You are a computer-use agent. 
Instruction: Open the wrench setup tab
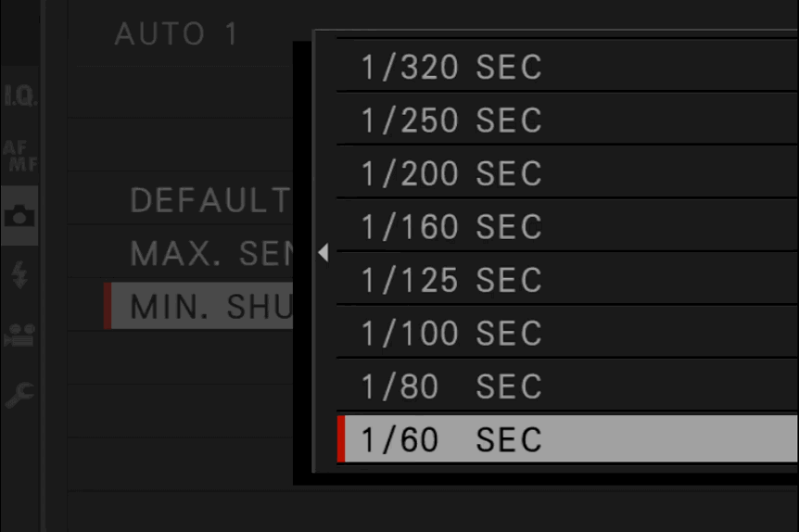(x=19, y=395)
